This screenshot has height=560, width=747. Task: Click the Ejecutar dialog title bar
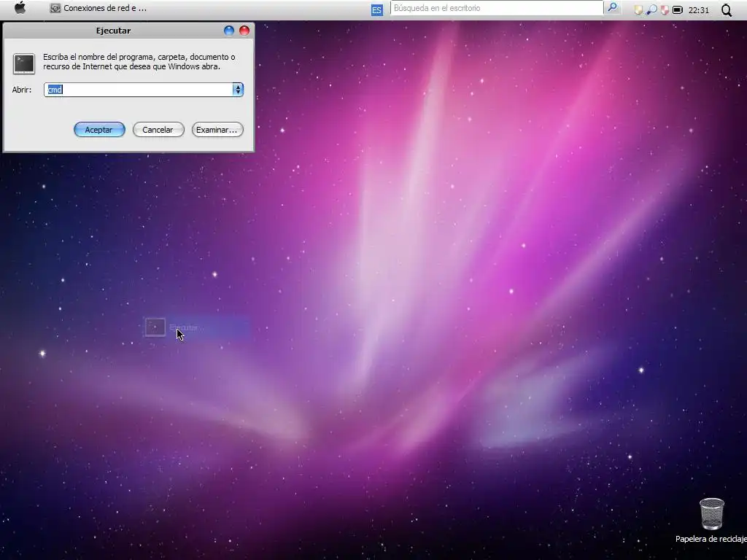pos(113,31)
